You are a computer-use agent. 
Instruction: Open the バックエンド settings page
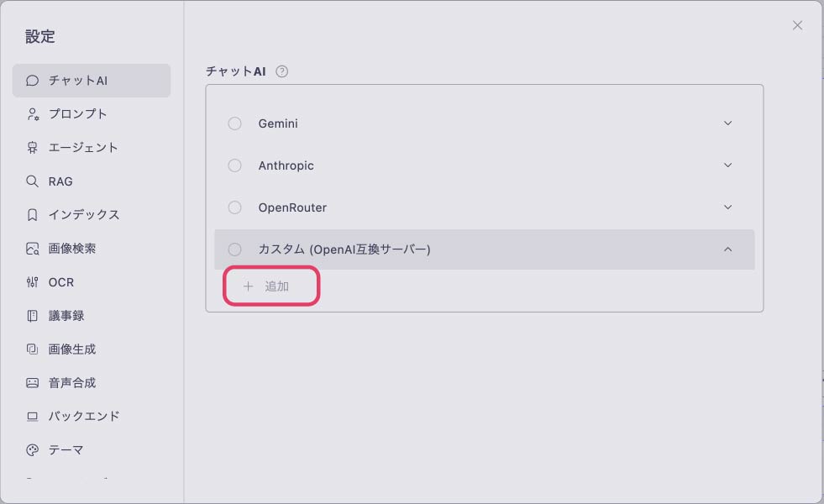click(92, 417)
